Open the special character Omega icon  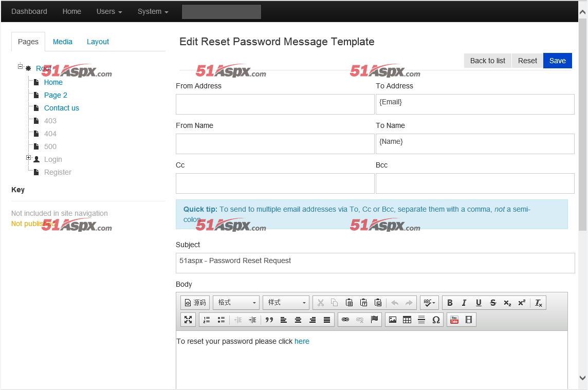pos(436,320)
